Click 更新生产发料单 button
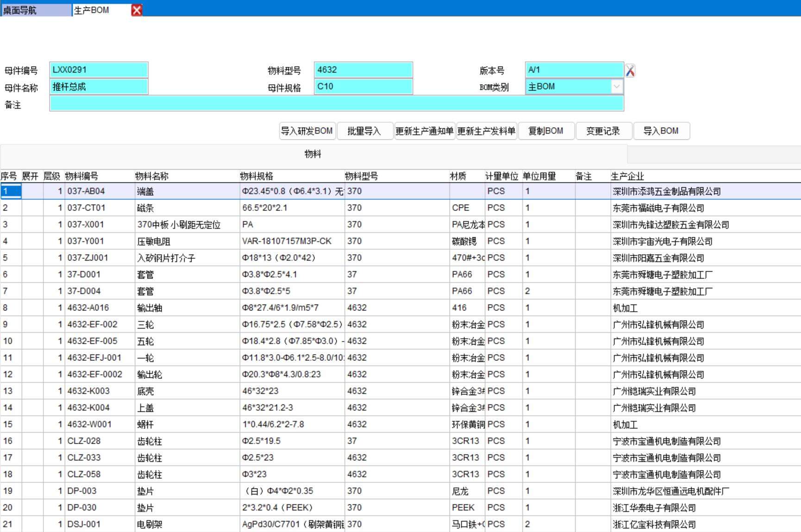Image resolution: width=801 pixels, height=532 pixels. click(486, 131)
